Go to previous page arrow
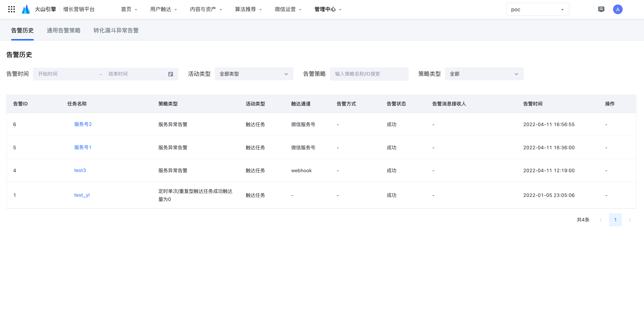This screenshot has height=321, width=644. 600,220
